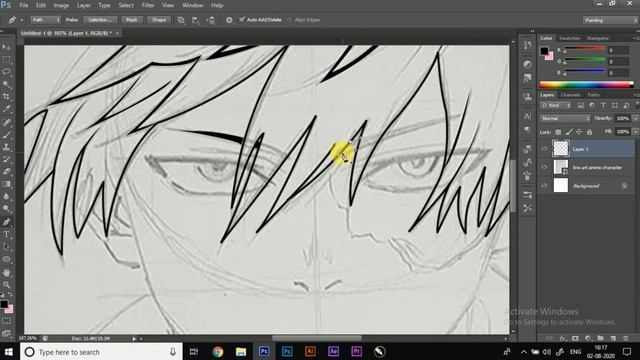Viewport: 640px width, 360px height.
Task: Open path arrangement options
Action: click(211, 20)
